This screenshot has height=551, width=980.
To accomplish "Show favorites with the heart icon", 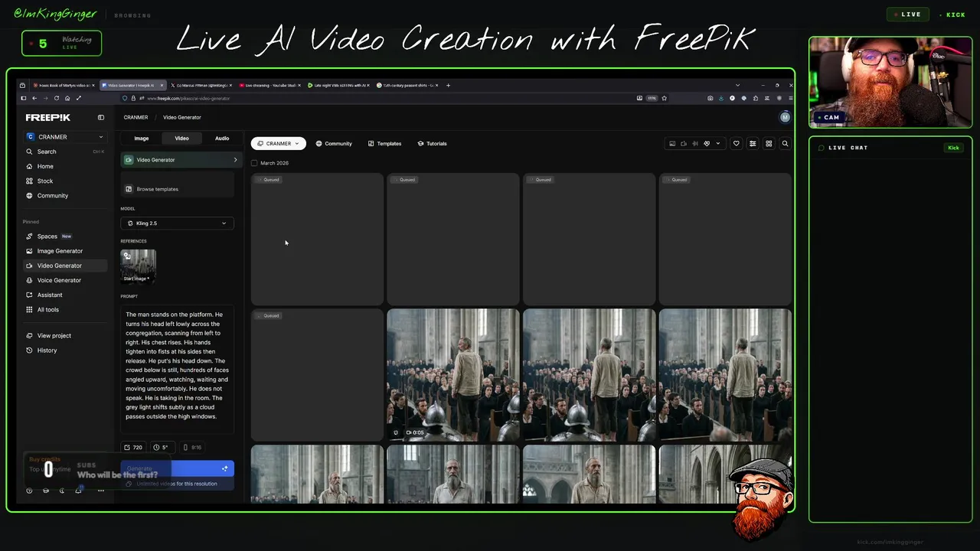I will (x=737, y=143).
